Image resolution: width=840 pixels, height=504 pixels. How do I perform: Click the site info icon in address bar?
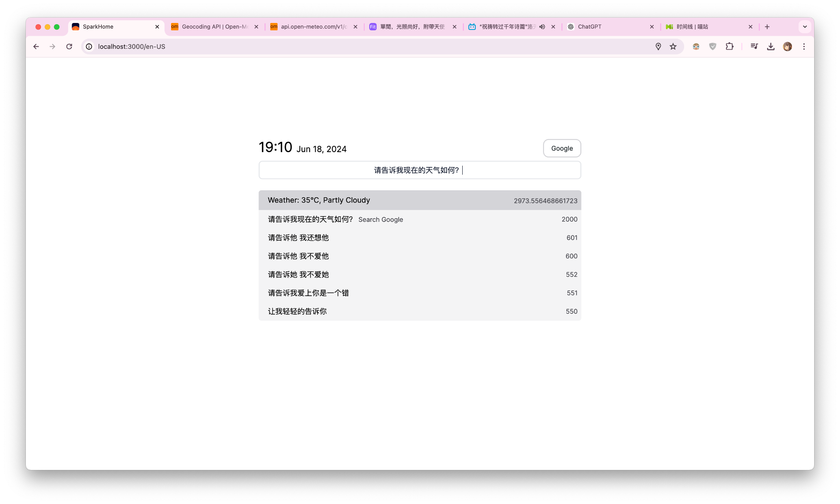(89, 46)
